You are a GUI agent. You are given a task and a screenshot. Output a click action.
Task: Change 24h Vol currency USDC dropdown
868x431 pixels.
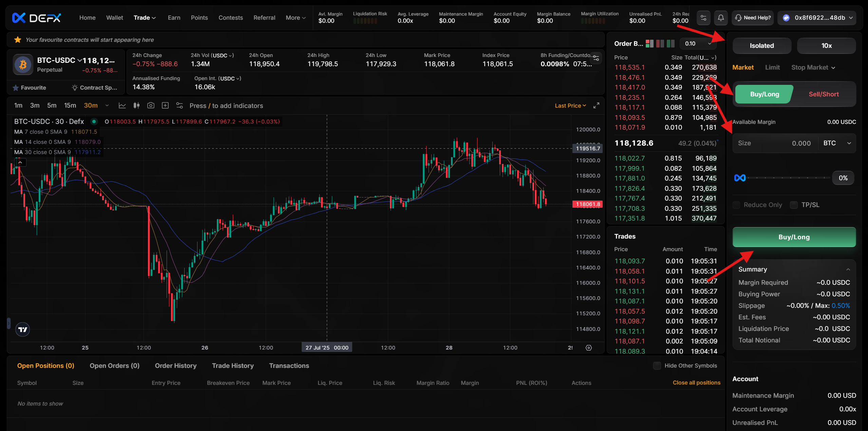point(223,55)
